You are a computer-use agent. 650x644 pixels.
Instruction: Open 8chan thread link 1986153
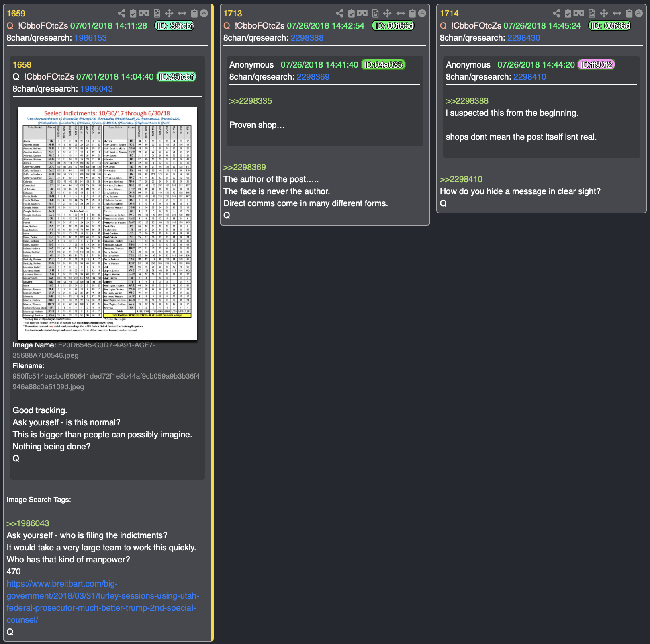pos(90,38)
